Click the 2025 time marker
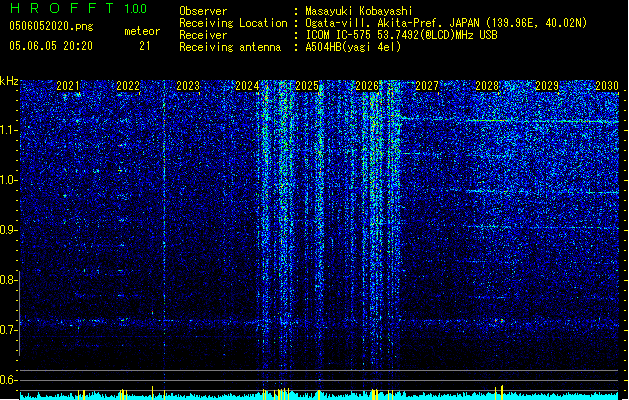629x400 pixels. 307,86
